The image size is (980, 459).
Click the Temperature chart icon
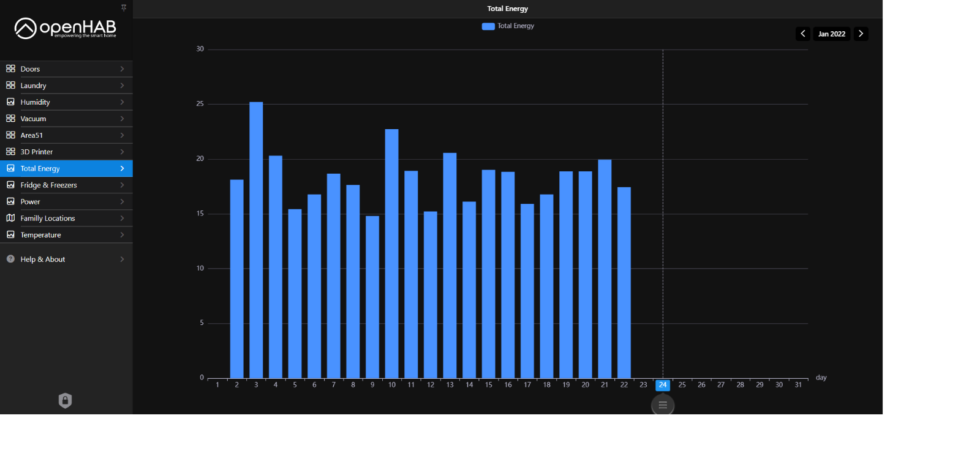click(x=10, y=234)
